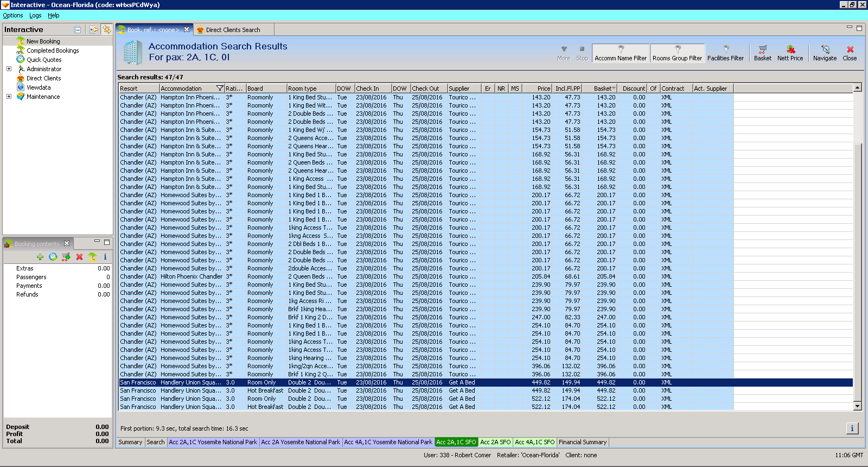This screenshot has width=868, height=467.
Task: Click the Nett Price icon
Action: pos(790,53)
